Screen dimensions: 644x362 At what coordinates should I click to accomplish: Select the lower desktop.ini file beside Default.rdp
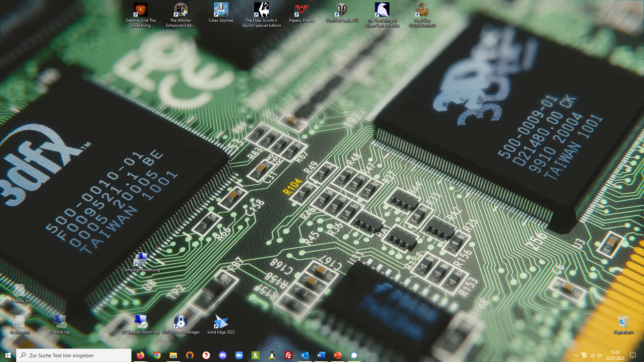coord(20,325)
